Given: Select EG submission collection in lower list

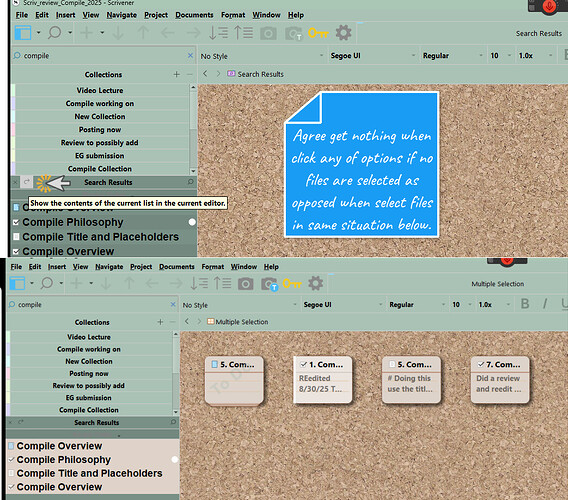Looking at the screenshot, I should tap(89, 398).
